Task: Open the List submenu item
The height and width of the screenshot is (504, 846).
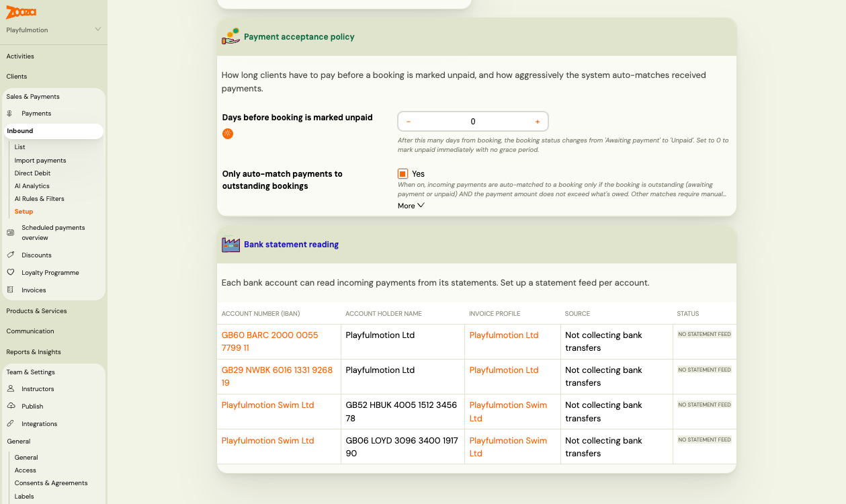Action: point(20,147)
